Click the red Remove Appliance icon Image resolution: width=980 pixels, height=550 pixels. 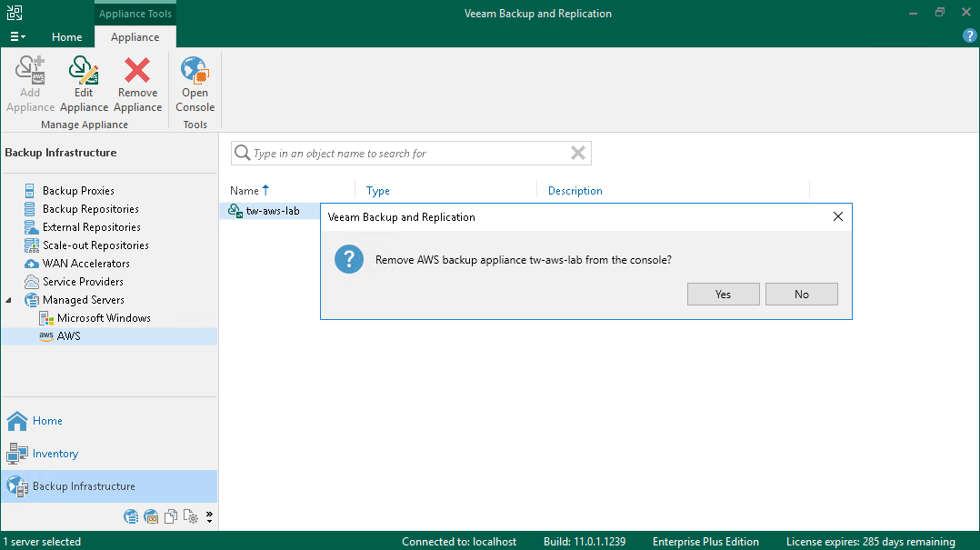pos(137,70)
